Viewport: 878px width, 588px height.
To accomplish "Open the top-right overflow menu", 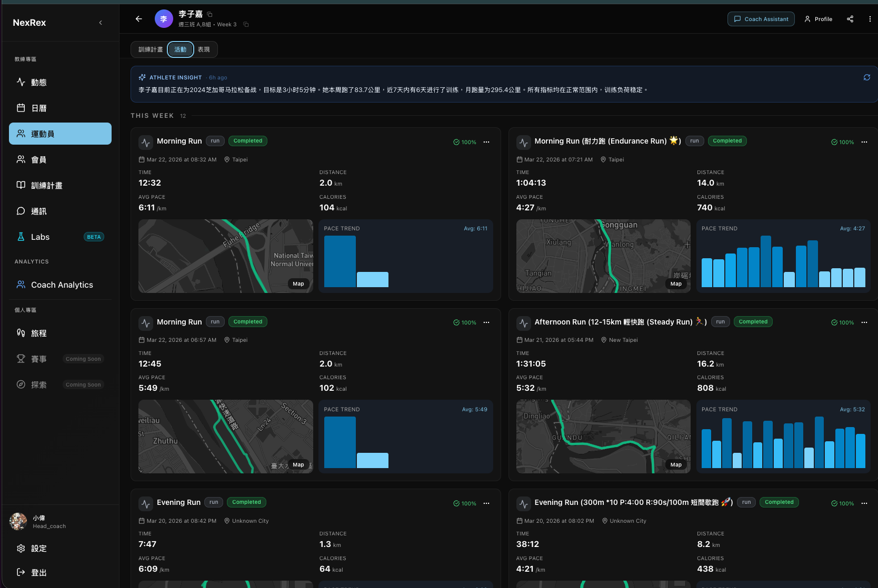I will pyautogui.click(x=870, y=19).
